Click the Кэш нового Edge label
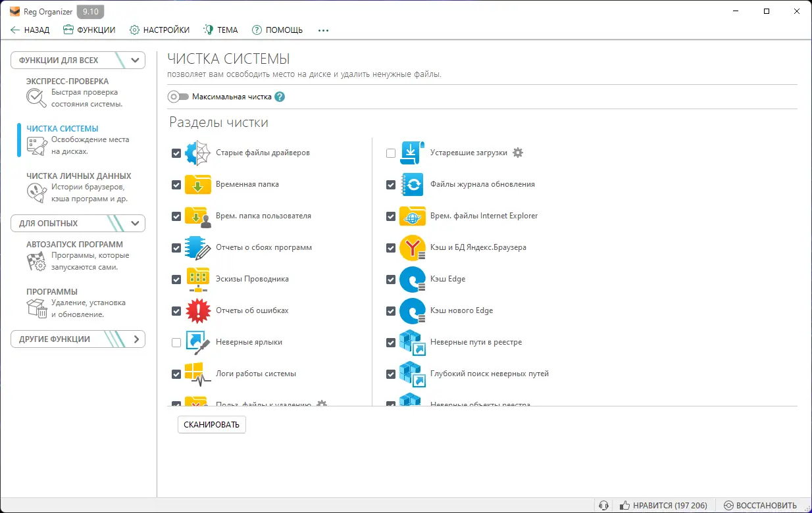 point(461,310)
